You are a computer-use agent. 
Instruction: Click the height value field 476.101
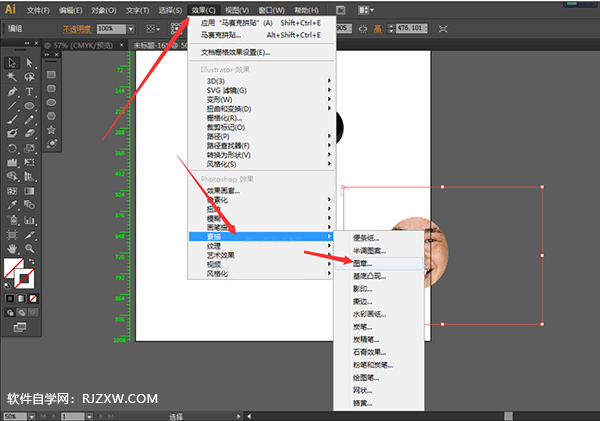(411, 28)
